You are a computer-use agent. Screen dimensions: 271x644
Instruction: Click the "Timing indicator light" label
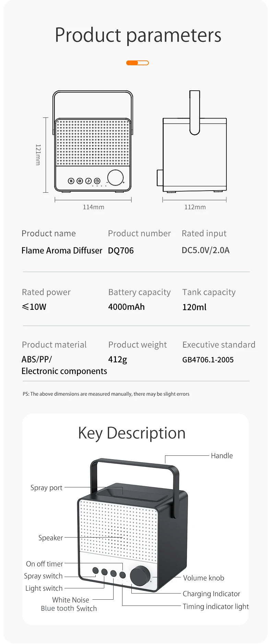(x=215, y=607)
